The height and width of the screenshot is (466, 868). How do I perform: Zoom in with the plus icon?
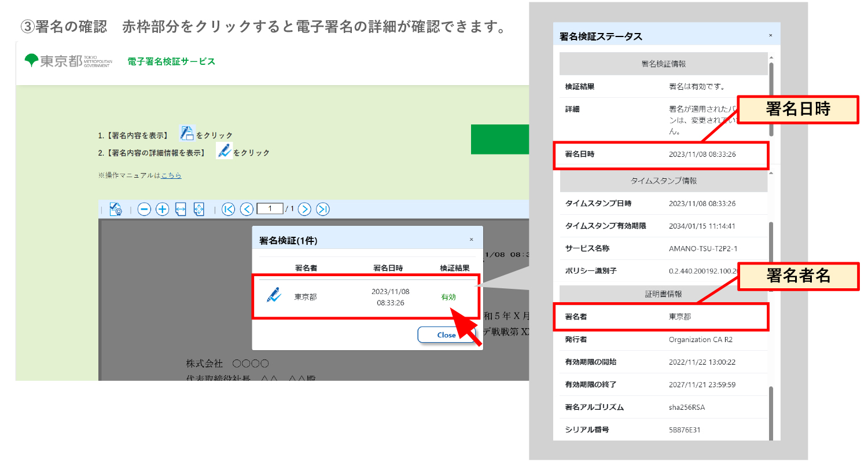point(163,210)
